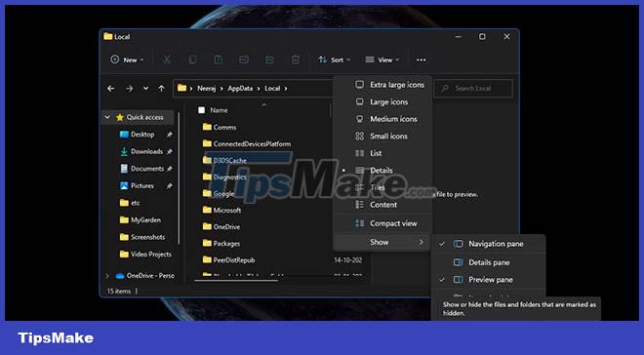Image resolution: width=644 pixels, height=355 pixels.
Task: Select Content view option
Action: pos(382,205)
